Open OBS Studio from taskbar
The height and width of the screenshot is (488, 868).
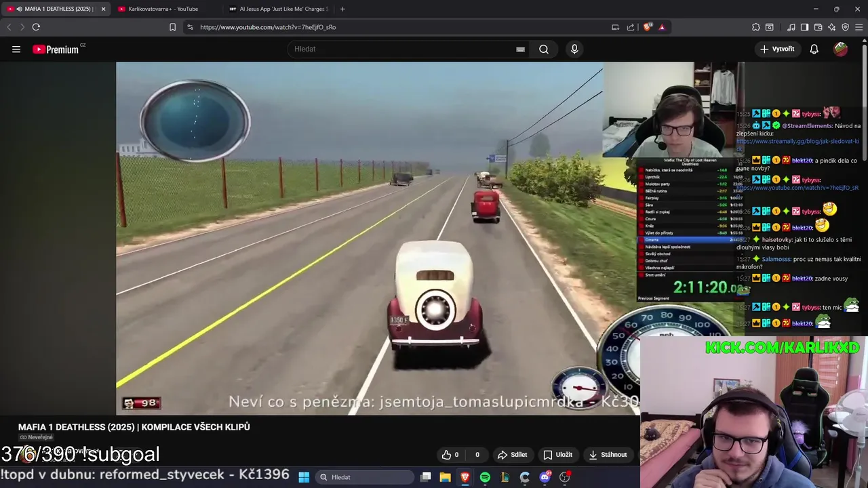565,477
